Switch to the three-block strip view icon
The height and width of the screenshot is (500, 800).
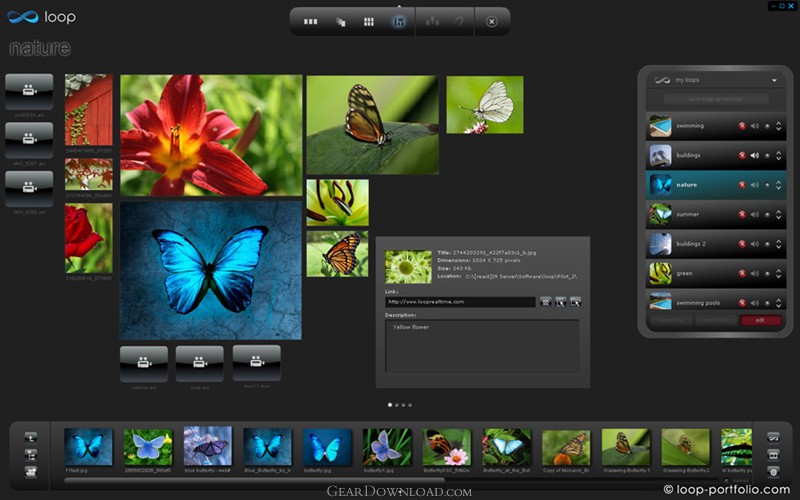pos(310,21)
